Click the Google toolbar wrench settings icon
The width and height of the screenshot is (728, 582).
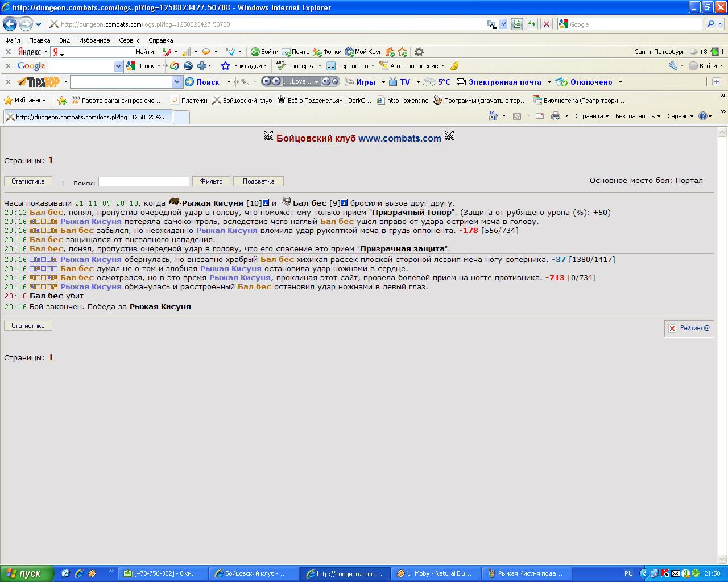[673, 66]
